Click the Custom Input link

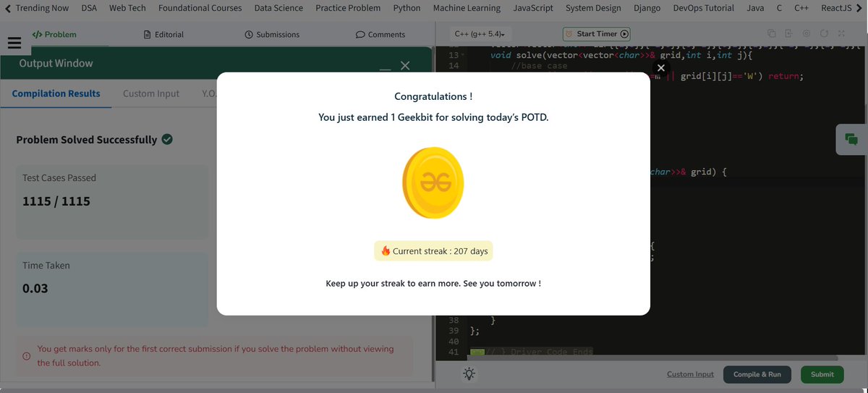(x=690, y=374)
